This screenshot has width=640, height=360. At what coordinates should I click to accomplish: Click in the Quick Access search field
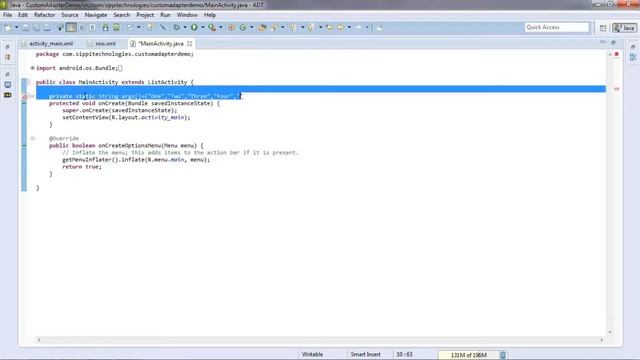pos(557,27)
